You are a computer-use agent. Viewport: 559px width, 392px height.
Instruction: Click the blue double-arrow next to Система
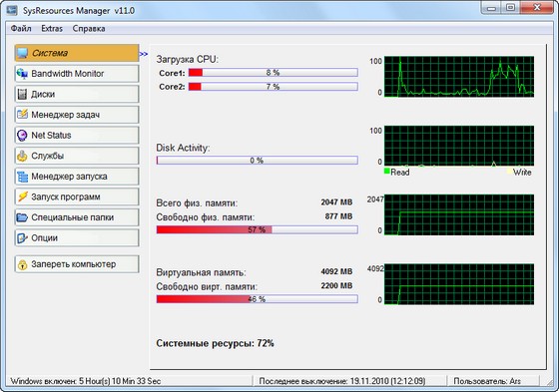point(144,54)
